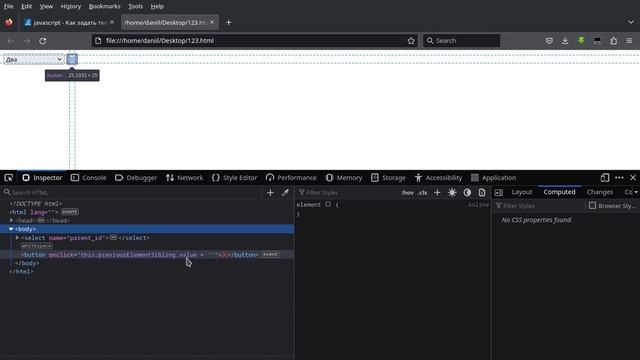Close the developer tools
Screen dimensions: 640x360
tap(633, 178)
